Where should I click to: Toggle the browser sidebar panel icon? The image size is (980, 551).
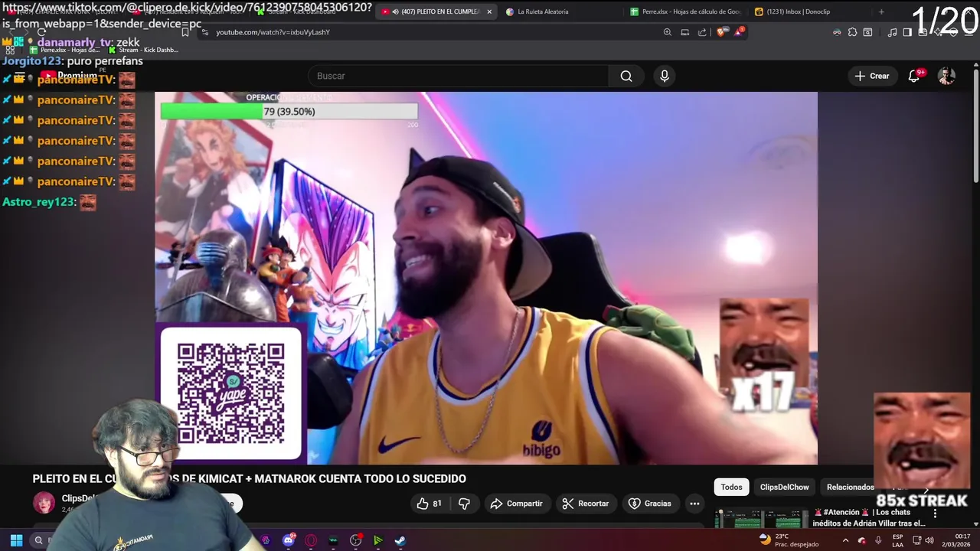[907, 32]
